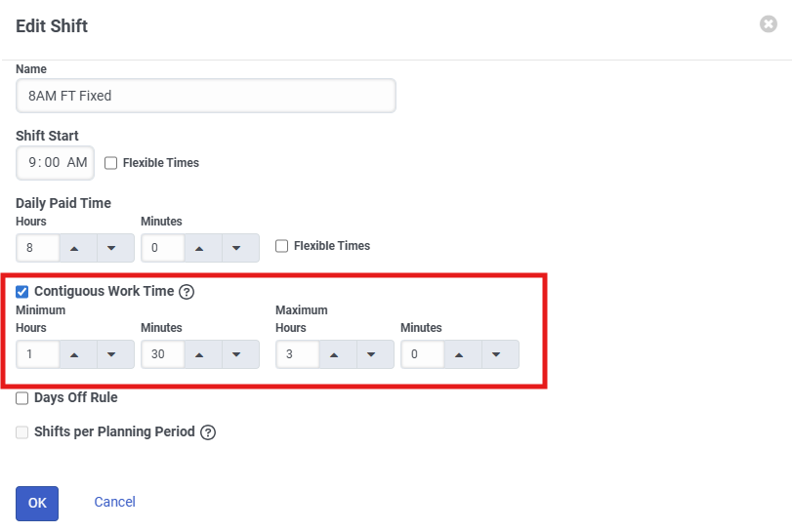This screenshot has height=532, width=792.
Task: Click the Shift Start time field
Action: tap(56, 163)
